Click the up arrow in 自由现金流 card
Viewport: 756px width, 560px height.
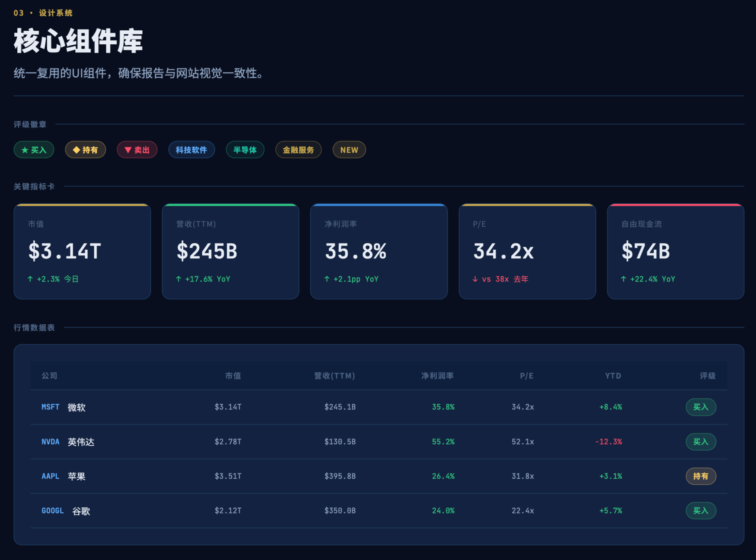click(624, 279)
